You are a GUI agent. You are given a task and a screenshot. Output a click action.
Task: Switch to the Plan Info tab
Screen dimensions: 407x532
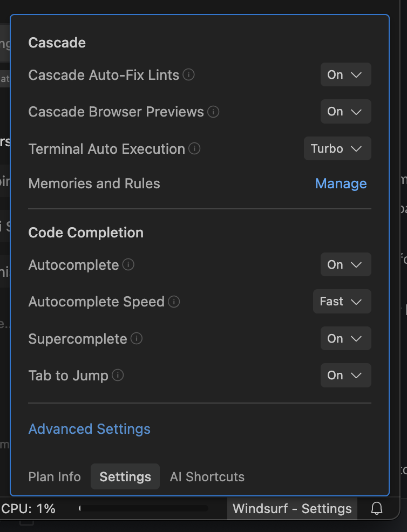click(55, 477)
